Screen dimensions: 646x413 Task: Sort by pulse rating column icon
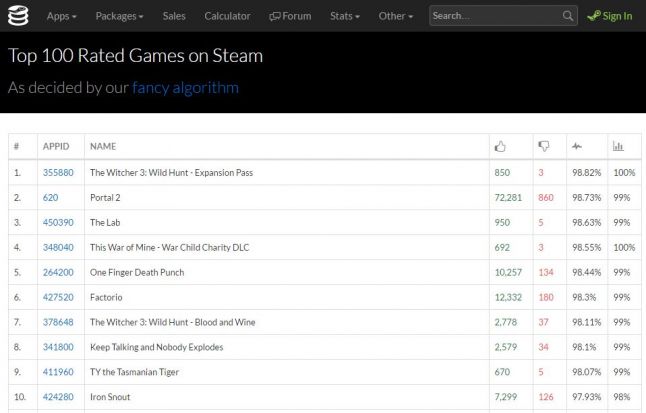tap(577, 146)
